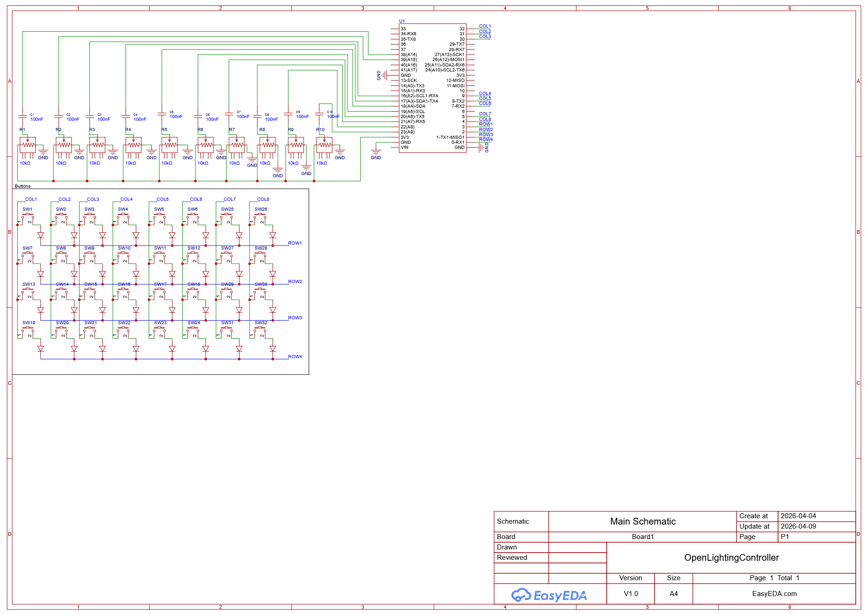
Task: Select capacitor C5 symbol
Action: tap(162, 114)
